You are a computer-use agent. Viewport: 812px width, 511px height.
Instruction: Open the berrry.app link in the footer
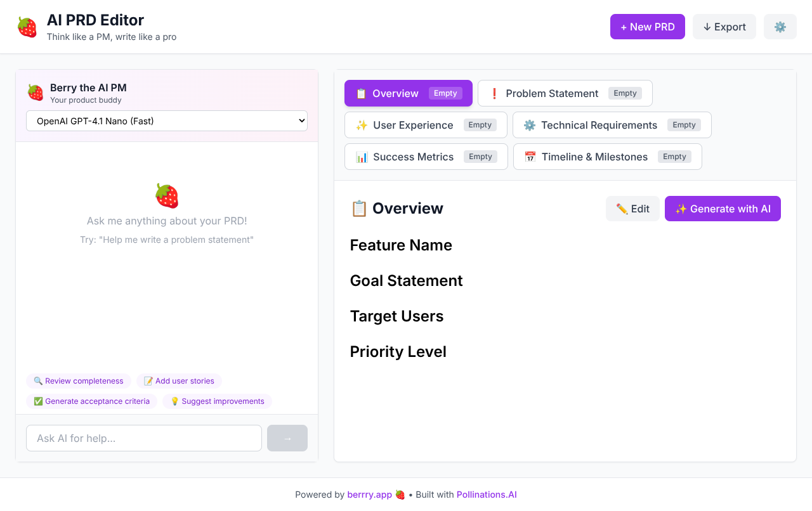coord(369,495)
